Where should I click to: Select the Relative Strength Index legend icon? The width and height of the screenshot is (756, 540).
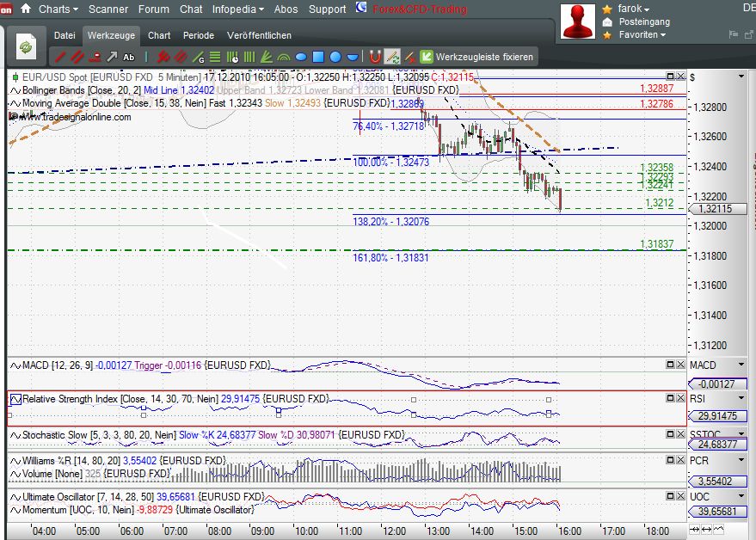(x=15, y=399)
